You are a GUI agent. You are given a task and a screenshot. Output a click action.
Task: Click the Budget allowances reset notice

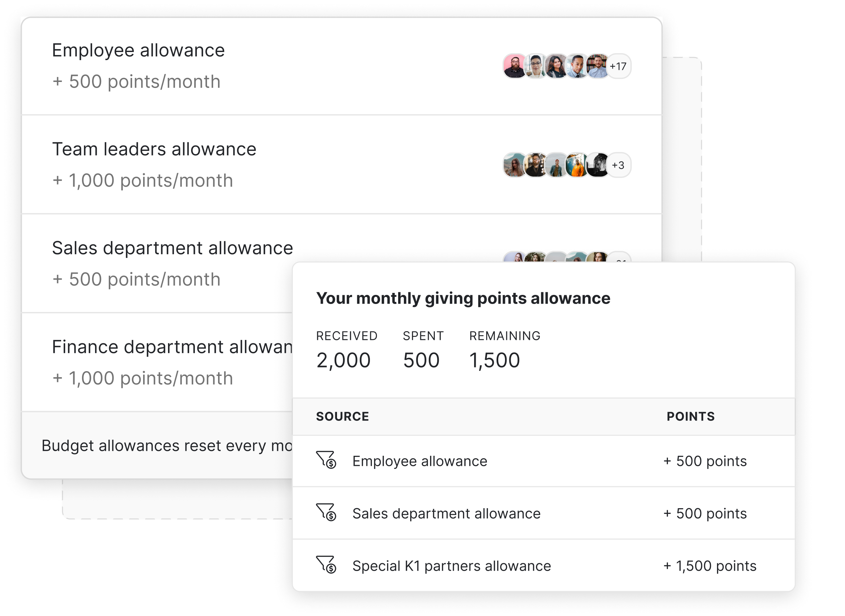coord(166,446)
